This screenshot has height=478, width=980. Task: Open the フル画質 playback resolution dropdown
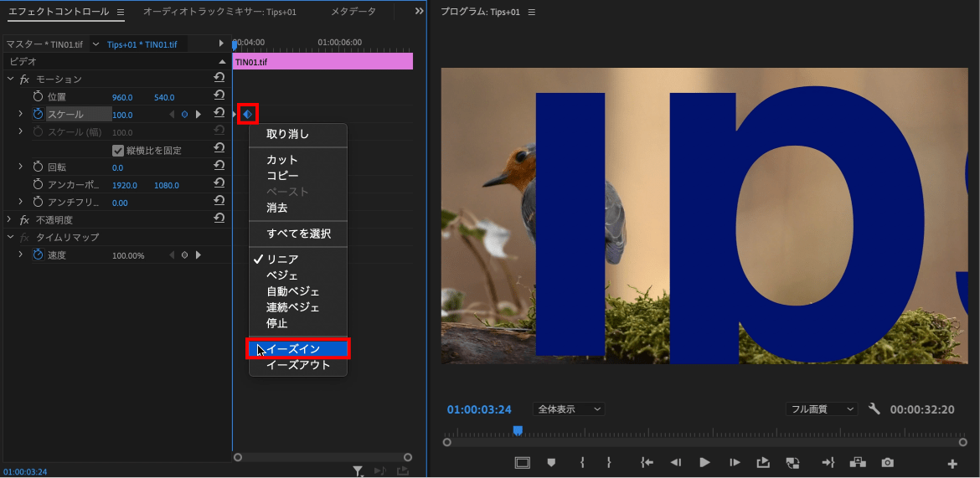point(822,409)
